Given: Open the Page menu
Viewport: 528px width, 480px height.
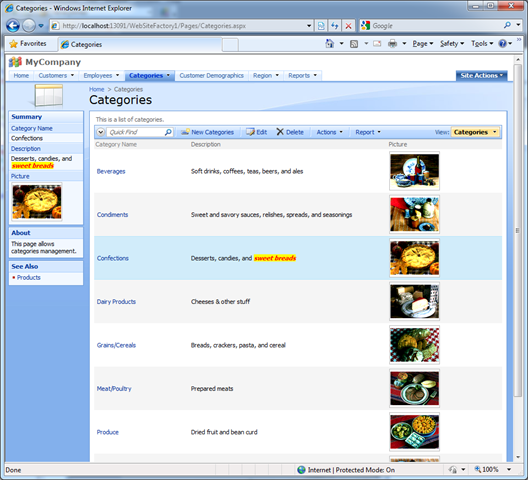Looking at the screenshot, I should [423, 44].
